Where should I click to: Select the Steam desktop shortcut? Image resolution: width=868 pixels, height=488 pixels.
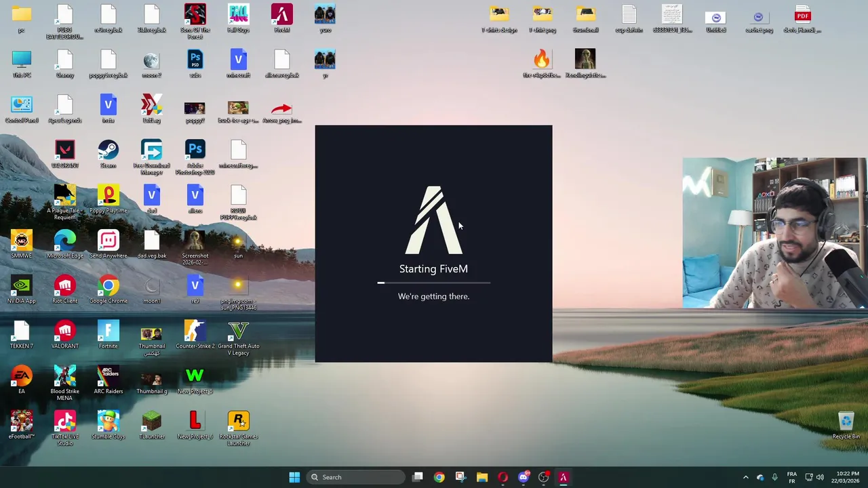pos(108,154)
